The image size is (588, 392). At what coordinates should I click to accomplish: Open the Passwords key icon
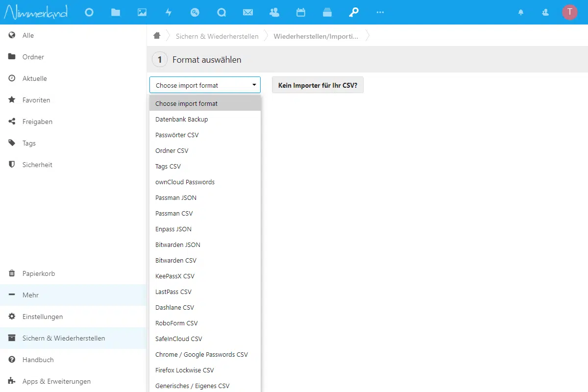click(354, 13)
